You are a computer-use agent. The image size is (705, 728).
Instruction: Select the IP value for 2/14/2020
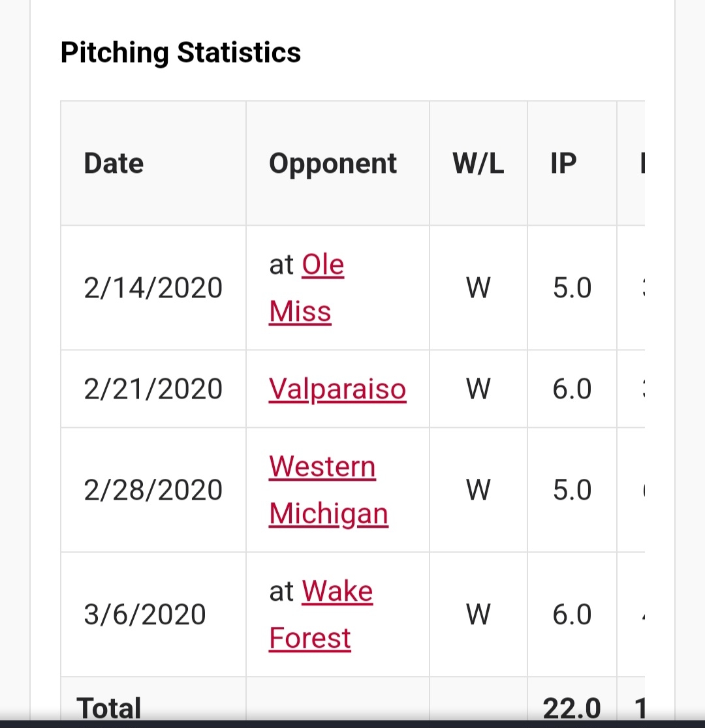572,288
